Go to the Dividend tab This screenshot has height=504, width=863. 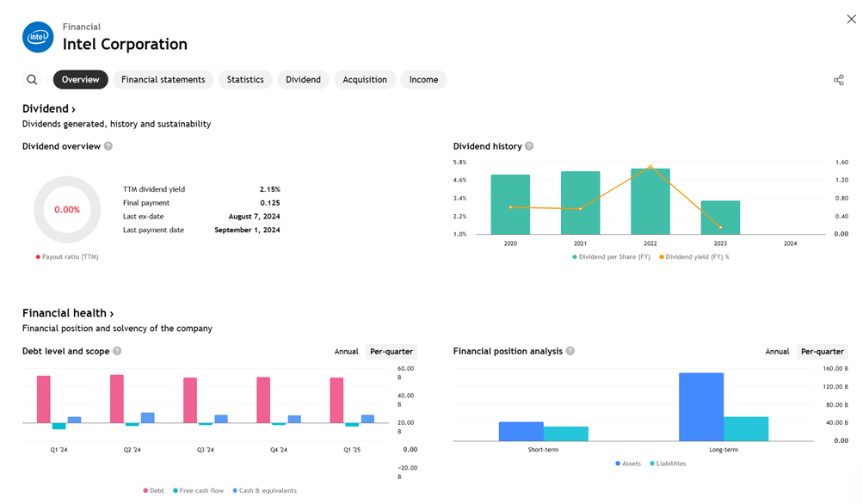click(303, 80)
